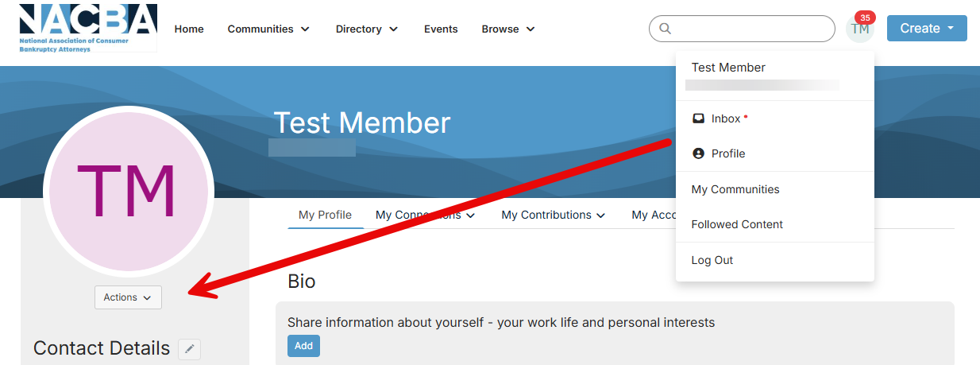
Task: Switch to the My Profile tab
Action: pyautogui.click(x=325, y=215)
